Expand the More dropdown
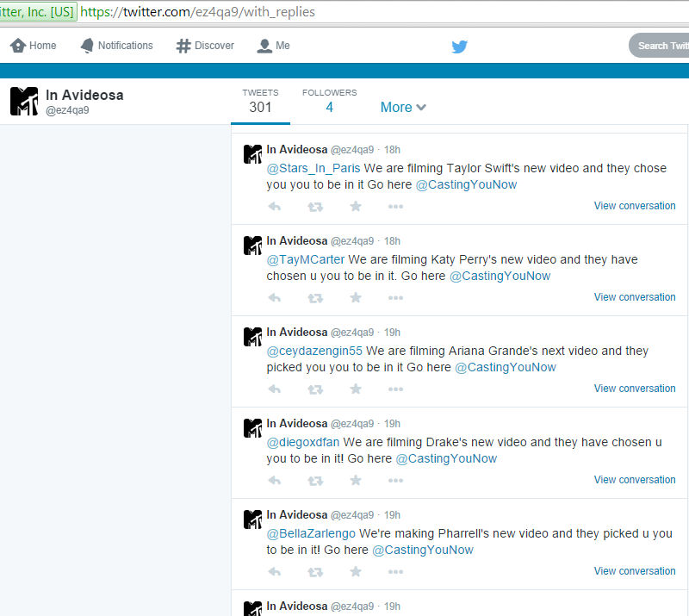 tap(403, 107)
